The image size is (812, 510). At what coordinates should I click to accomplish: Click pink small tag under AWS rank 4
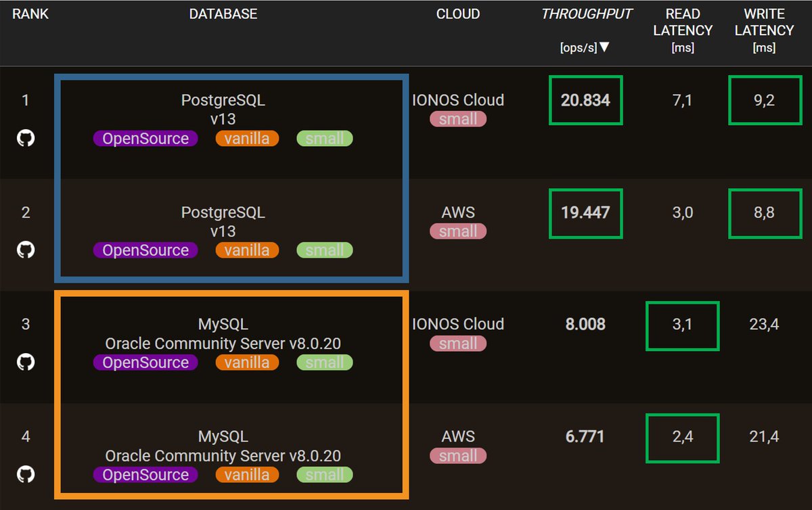coord(458,456)
